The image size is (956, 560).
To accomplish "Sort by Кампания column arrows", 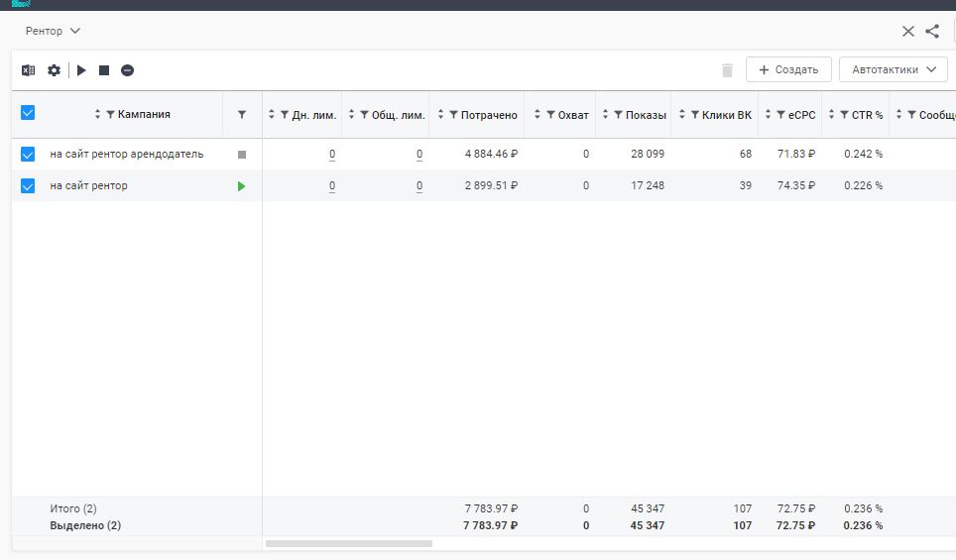I will point(97,114).
